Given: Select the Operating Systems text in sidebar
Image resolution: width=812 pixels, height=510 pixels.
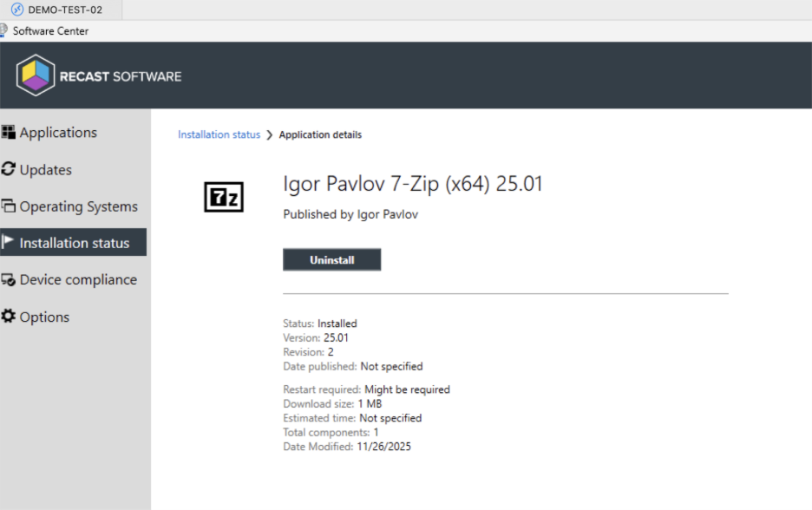Looking at the screenshot, I should [x=79, y=206].
